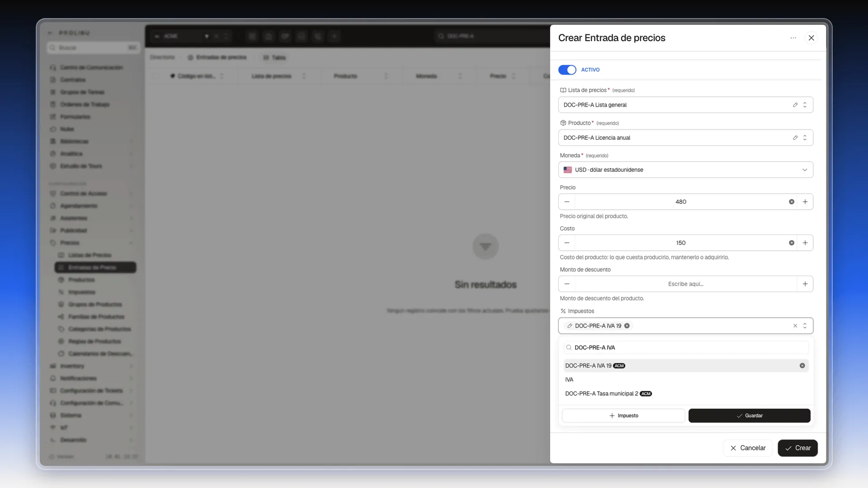Click the Impuestos search box

coord(686,347)
